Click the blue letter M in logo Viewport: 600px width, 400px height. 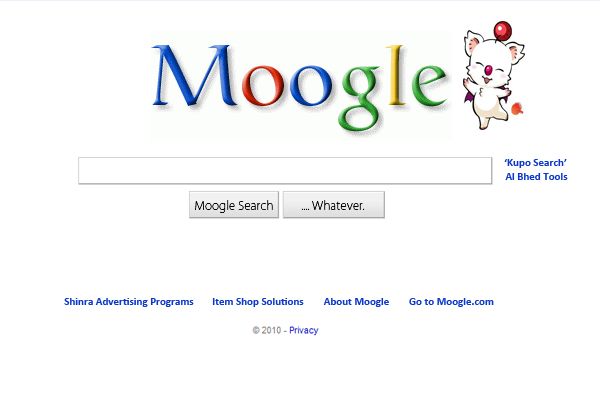click(x=194, y=75)
